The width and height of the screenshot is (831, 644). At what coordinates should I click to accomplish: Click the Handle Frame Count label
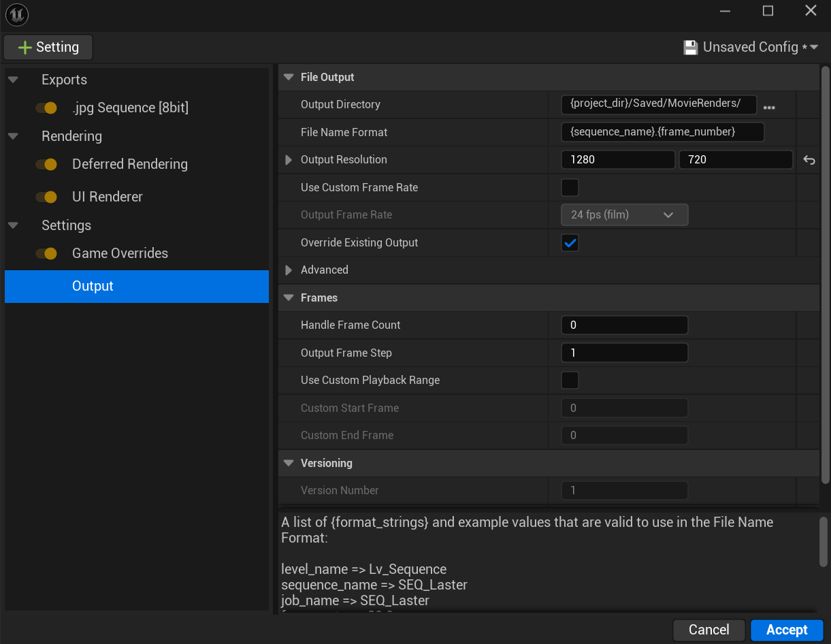[351, 325]
